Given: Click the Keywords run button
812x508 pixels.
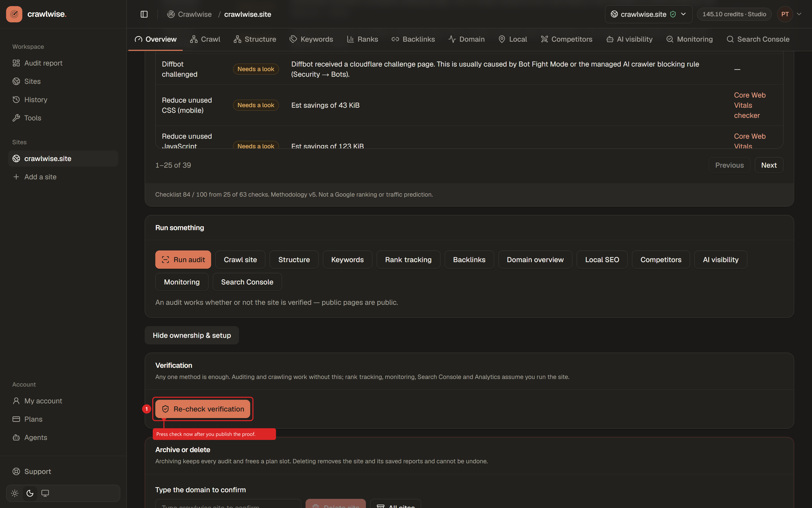Looking at the screenshot, I should click(x=347, y=260).
